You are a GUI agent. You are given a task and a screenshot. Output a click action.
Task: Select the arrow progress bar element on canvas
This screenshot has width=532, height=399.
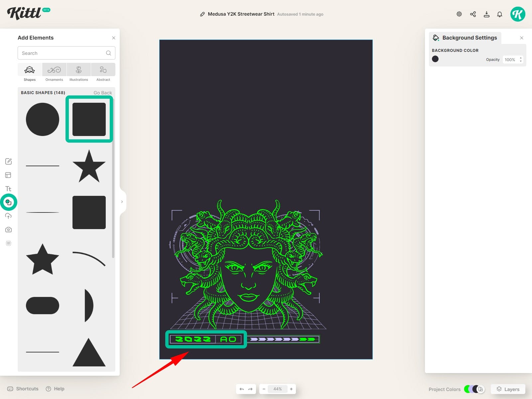coord(284,339)
